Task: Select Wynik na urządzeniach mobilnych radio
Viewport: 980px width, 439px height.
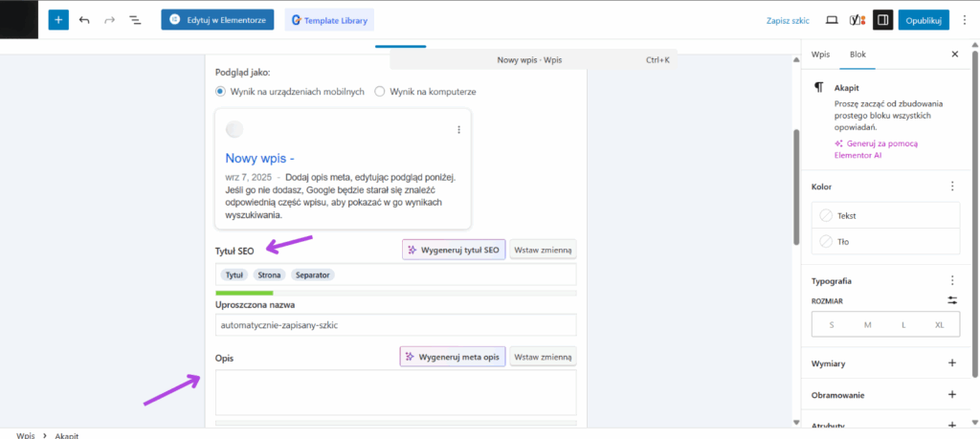Action: [x=221, y=92]
